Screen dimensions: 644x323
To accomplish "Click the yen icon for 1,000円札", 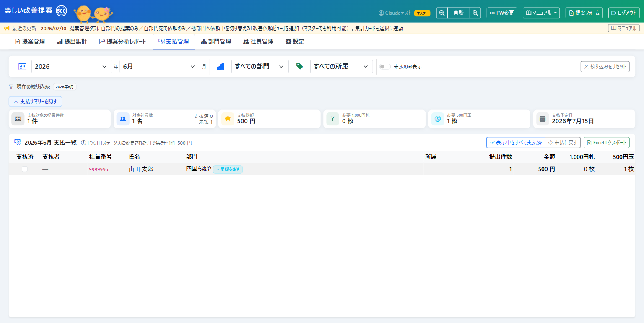I will (x=333, y=119).
